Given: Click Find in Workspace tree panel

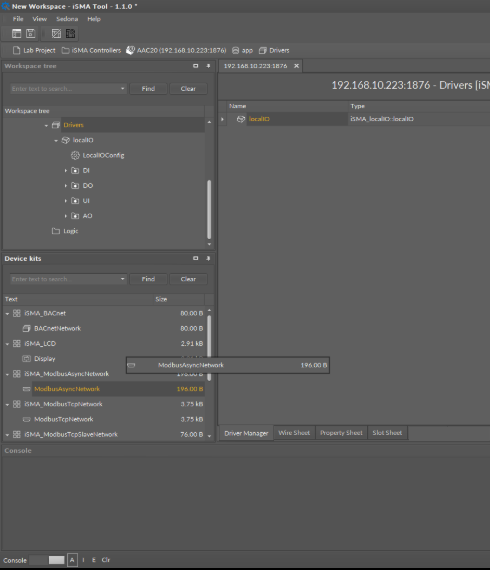Looking at the screenshot, I should (x=148, y=89).
